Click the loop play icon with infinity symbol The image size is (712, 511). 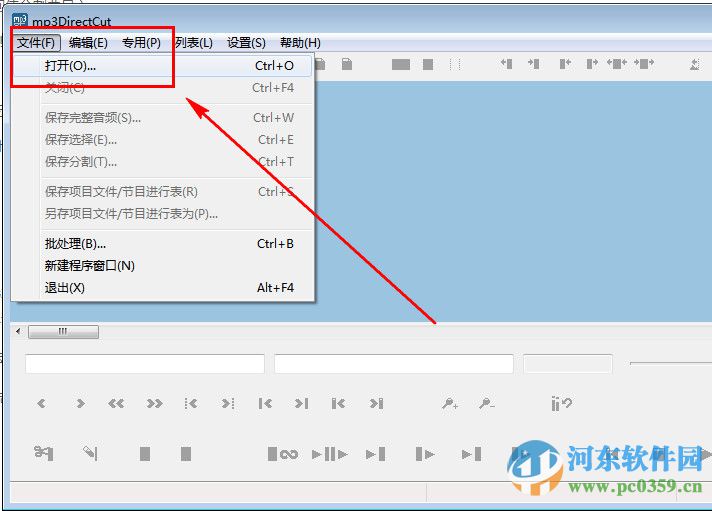tap(283, 454)
